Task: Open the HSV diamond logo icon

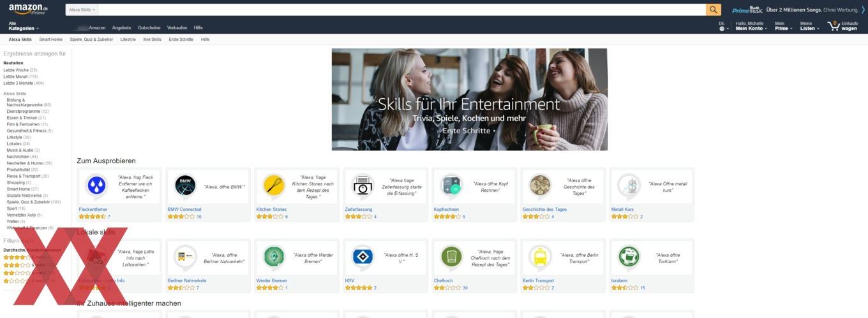Action: click(363, 256)
